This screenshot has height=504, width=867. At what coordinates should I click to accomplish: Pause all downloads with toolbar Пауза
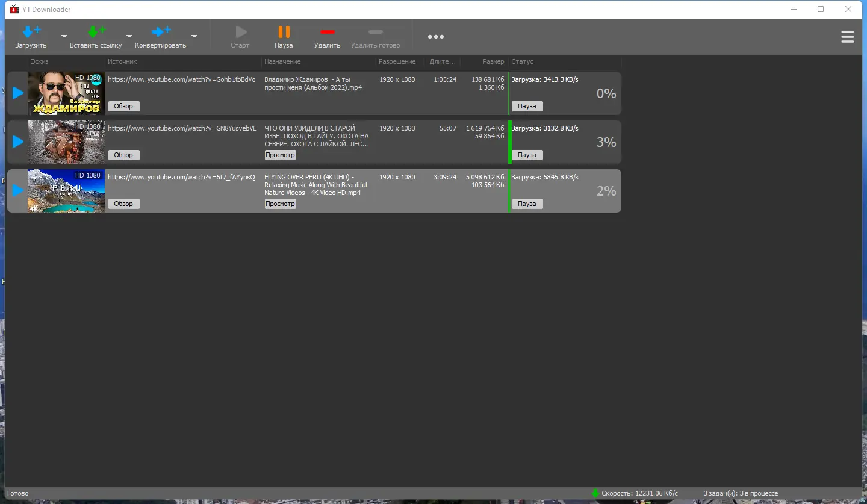point(284,37)
